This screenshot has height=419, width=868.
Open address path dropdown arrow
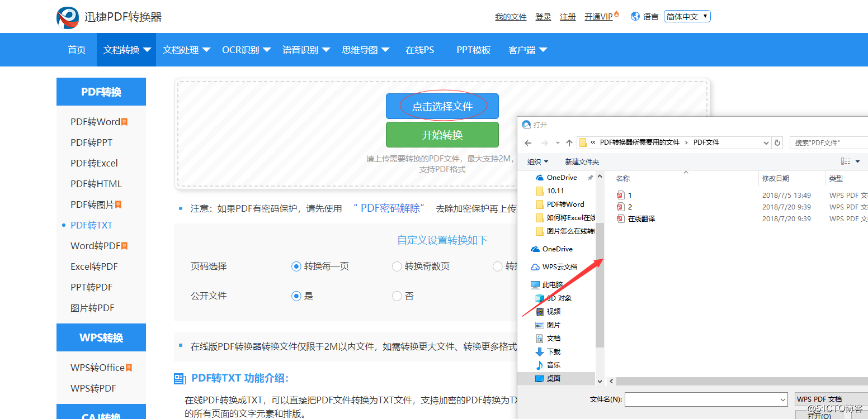(x=766, y=143)
